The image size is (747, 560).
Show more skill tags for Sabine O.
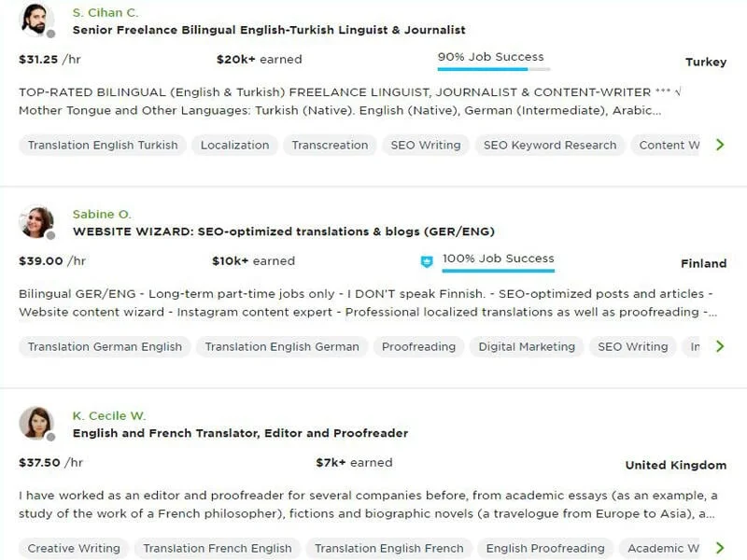click(x=719, y=346)
